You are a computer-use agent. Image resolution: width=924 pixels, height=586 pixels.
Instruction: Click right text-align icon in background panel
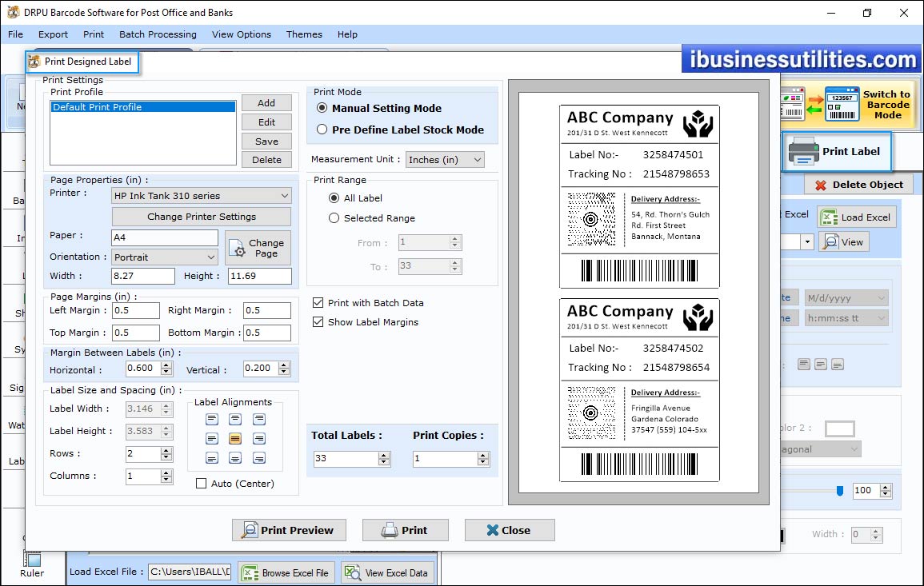click(x=838, y=365)
